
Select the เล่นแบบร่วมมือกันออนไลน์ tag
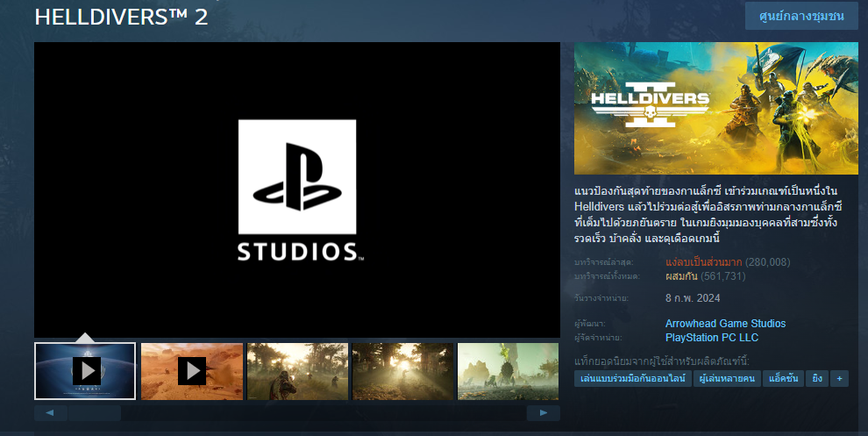(x=633, y=379)
